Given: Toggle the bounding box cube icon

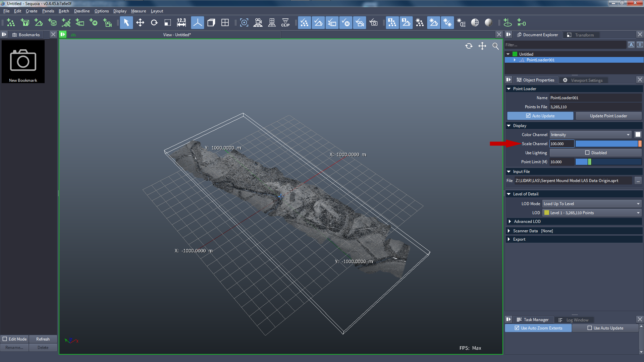Looking at the screenshot, I should pos(211,23).
